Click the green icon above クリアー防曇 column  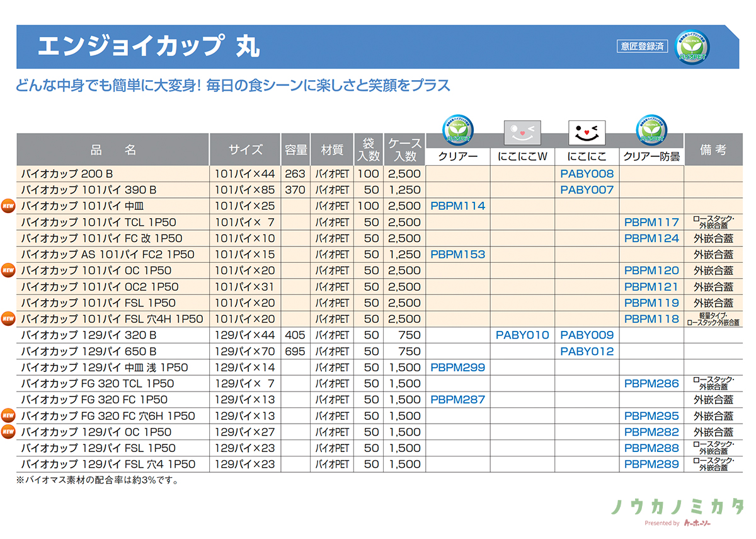point(651,129)
